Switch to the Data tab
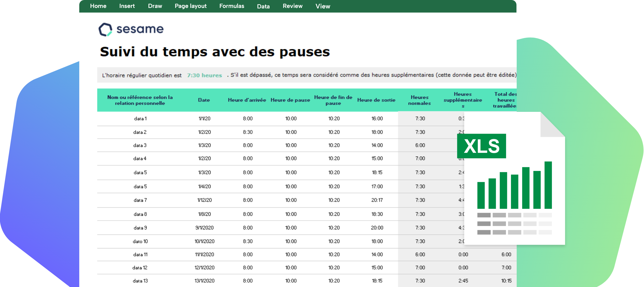The image size is (644, 287). click(263, 6)
